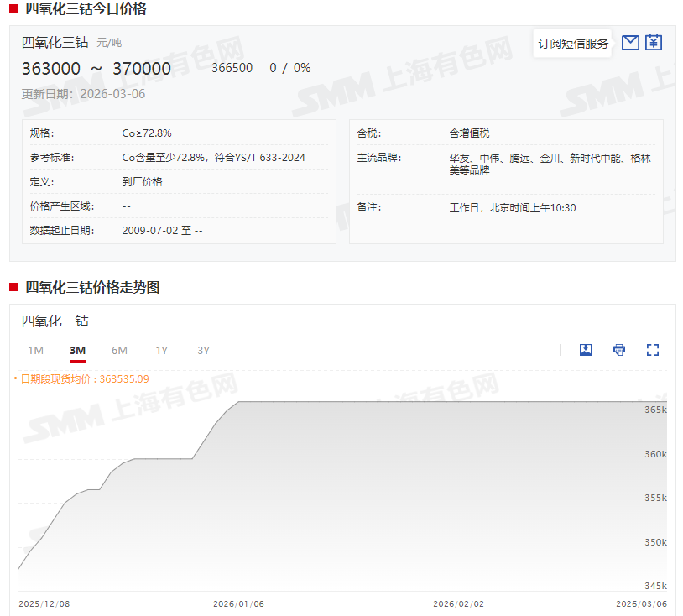Viewport: 683px width, 616px height.
Task: Click the 日期段现货均价 legend label
Action: click(84, 379)
